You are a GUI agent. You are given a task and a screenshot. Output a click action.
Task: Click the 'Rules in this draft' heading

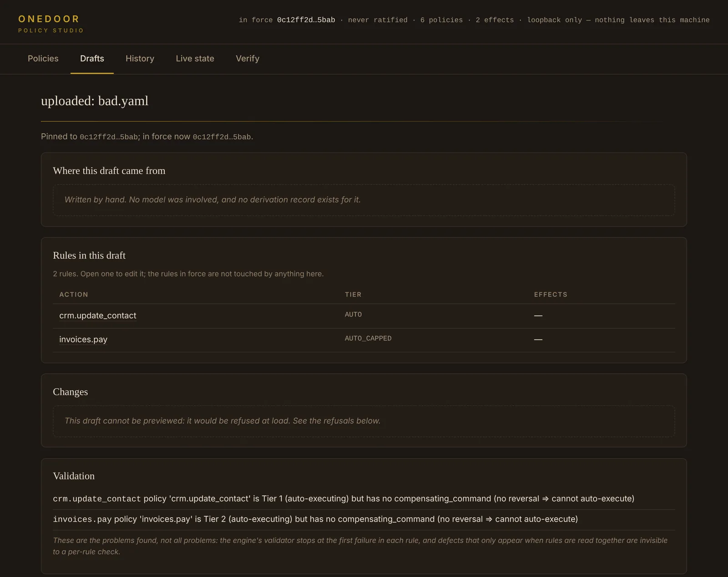pos(89,256)
